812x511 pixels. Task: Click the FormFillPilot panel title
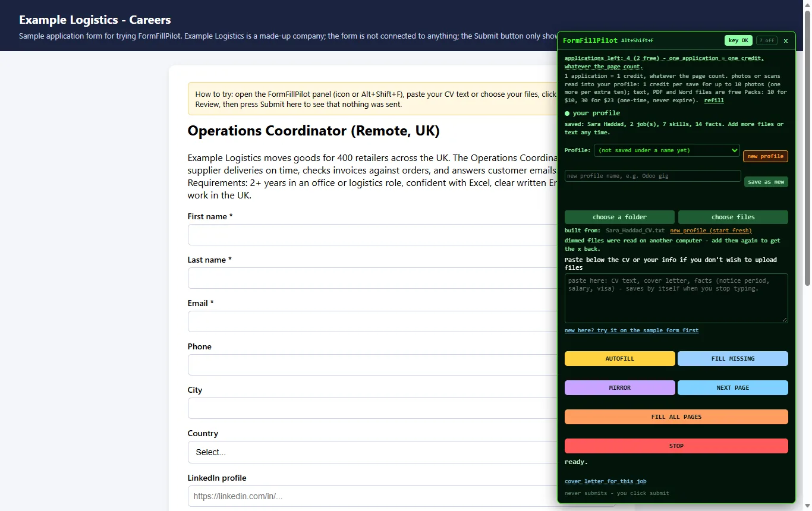(x=590, y=40)
